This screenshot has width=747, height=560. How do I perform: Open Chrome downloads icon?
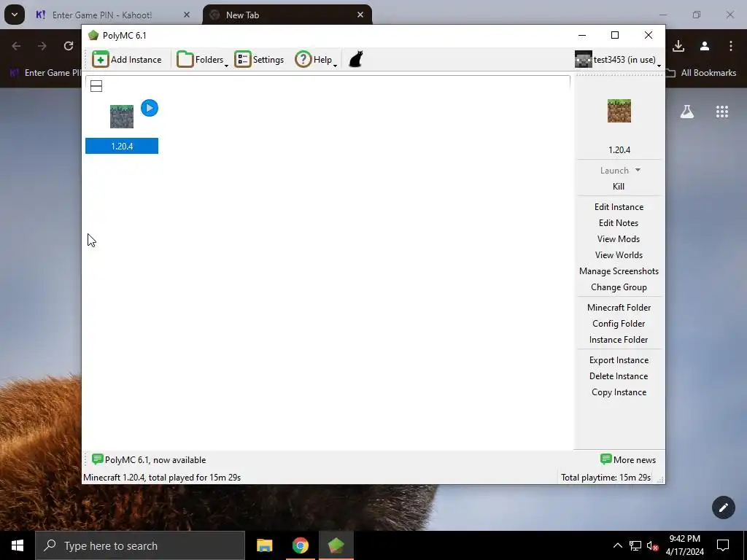point(678,46)
